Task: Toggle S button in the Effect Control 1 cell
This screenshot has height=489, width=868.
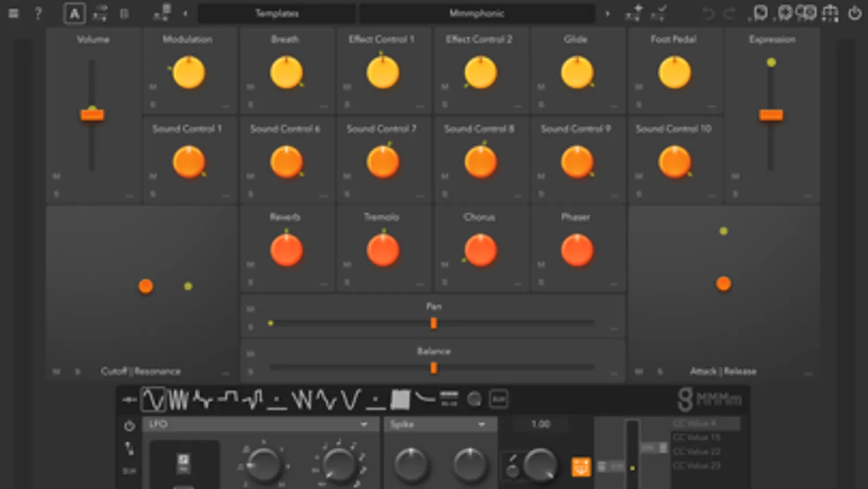Action: (347, 104)
